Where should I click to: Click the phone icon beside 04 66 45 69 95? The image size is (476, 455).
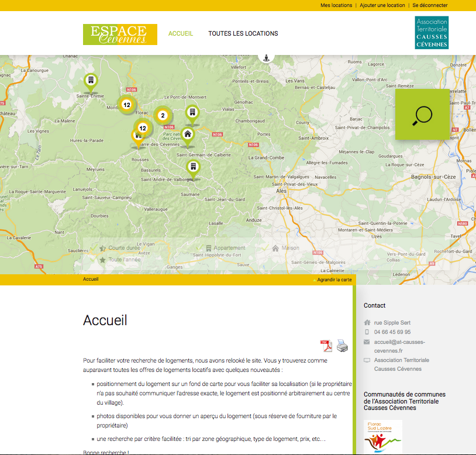tap(367, 332)
